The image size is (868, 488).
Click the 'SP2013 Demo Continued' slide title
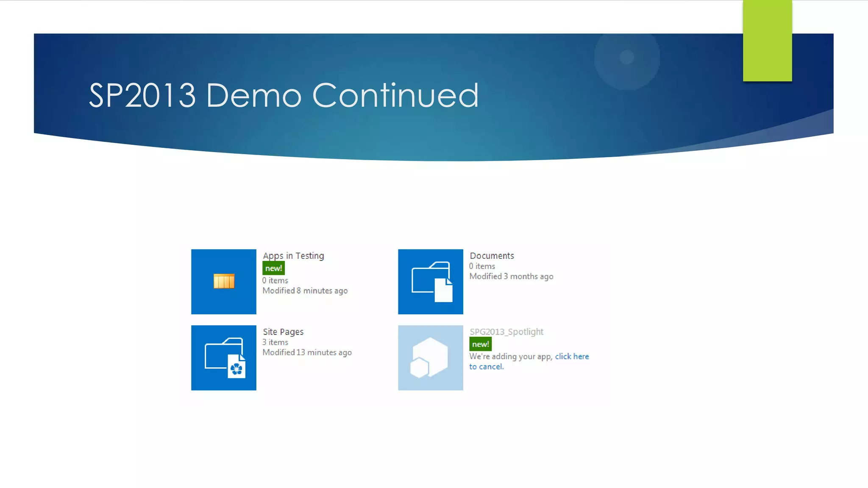(x=284, y=95)
